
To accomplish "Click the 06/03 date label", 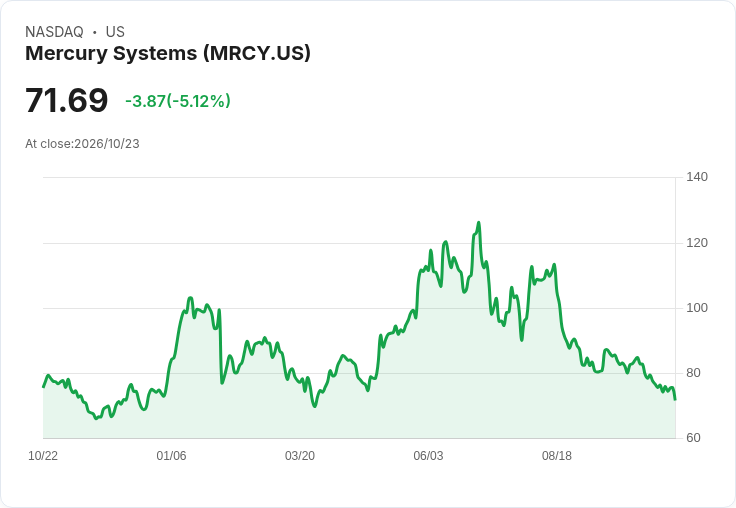I will (x=428, y=456).
